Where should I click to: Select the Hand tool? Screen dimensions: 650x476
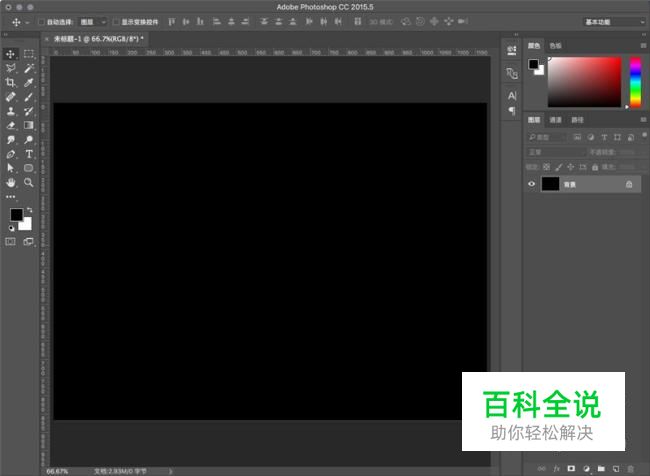click(x=10, y=182)
